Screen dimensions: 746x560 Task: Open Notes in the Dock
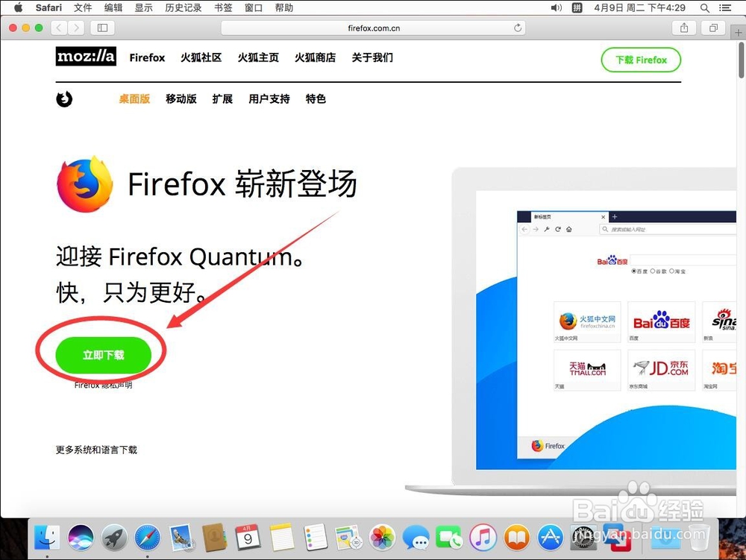tap(282, 538)
